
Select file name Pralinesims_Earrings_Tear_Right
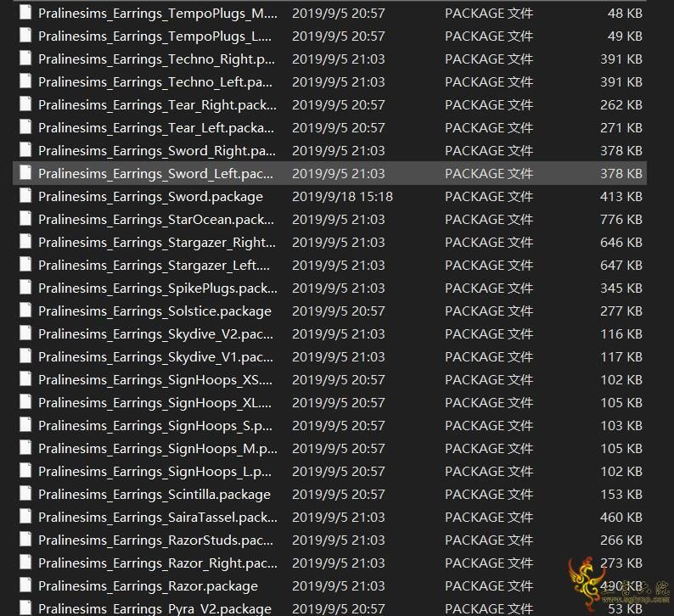tap(157, 105)
